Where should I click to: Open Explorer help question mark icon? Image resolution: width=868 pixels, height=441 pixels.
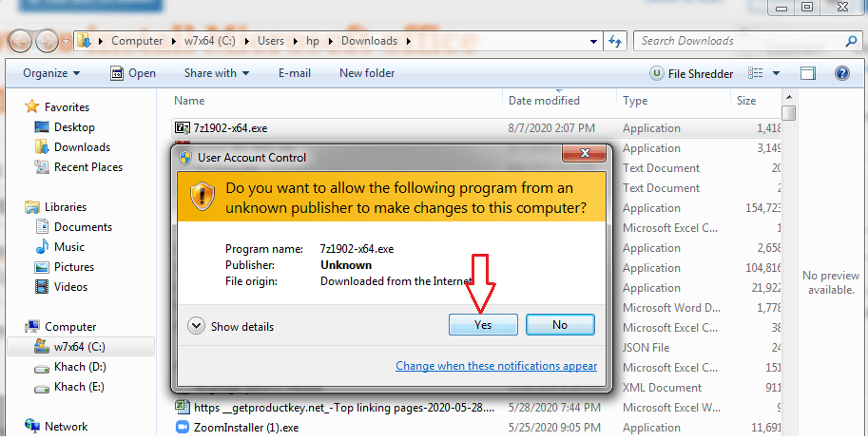point(842,73)
